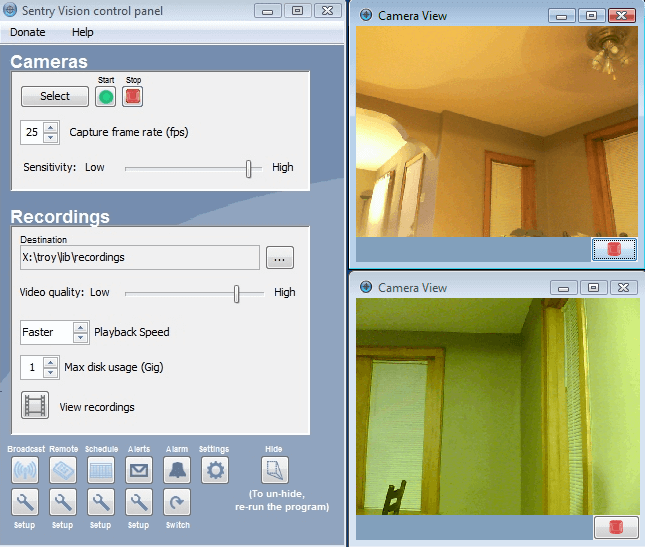The width and height of the screenshot is (645, 547).
Task: Increase capture frame rate with up arrow
Action: pyautogui.click(x=50, y=127)
